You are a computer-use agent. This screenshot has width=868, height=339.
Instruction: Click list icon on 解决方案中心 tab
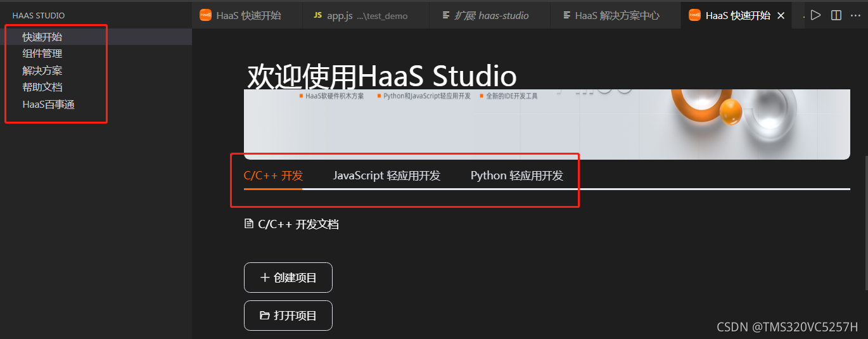point(566,15)
